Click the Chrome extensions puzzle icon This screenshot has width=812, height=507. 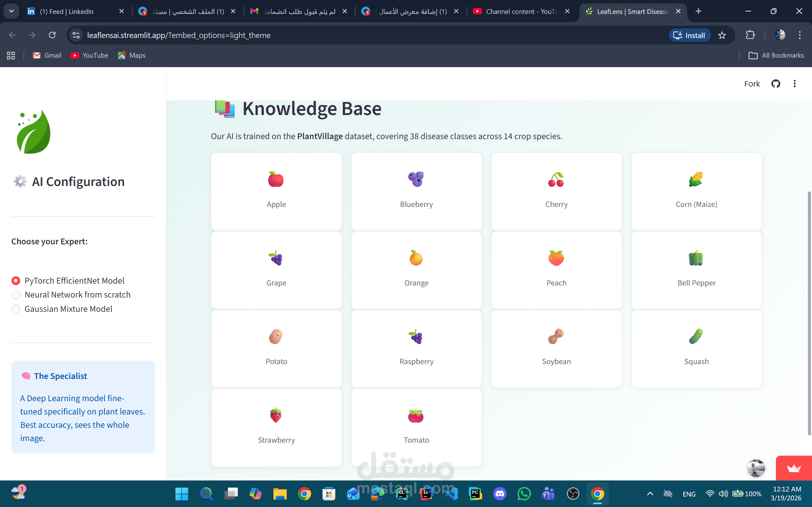coord(750,35)
